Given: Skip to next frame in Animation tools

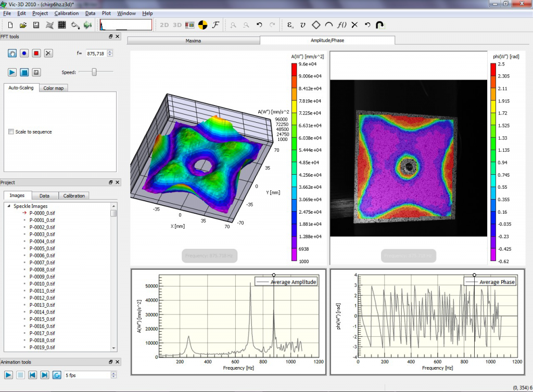Looking at the screenshot, I should 45,375.
